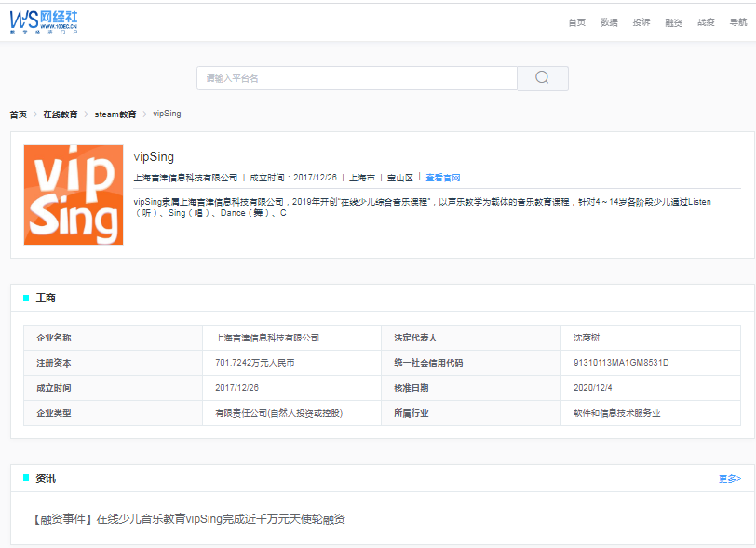756x548 pixels.
Task: Open 投诉 in the top navigation
Action: (641, 22)
